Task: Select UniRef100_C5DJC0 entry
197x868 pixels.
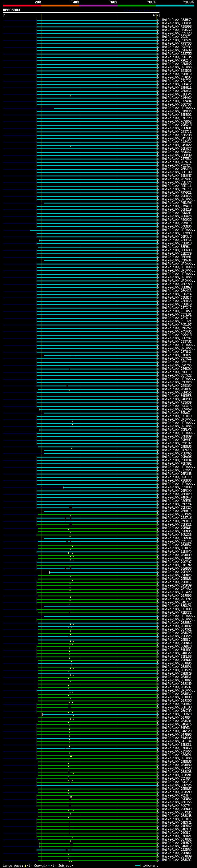Action: tap(176, 182)
